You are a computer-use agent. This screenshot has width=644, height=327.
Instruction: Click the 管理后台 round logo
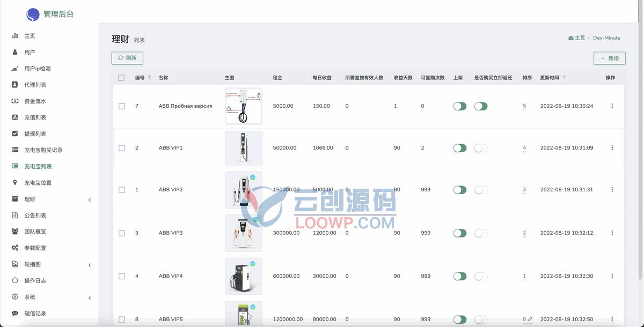[x=33, y=14]
